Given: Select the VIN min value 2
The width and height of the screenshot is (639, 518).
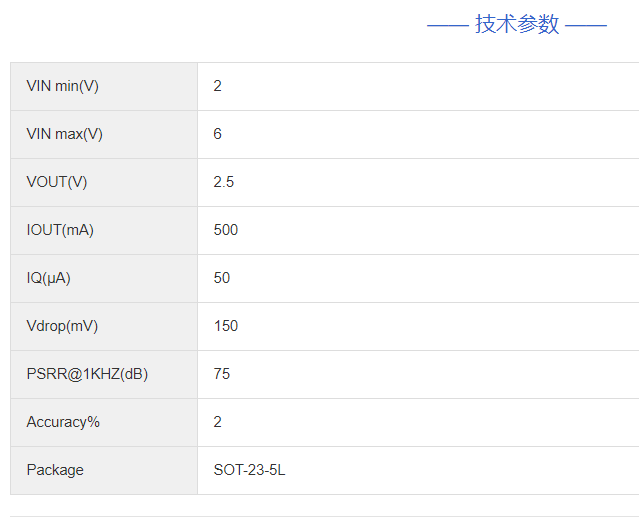Looking at the screenshot, I should point(218,86).
